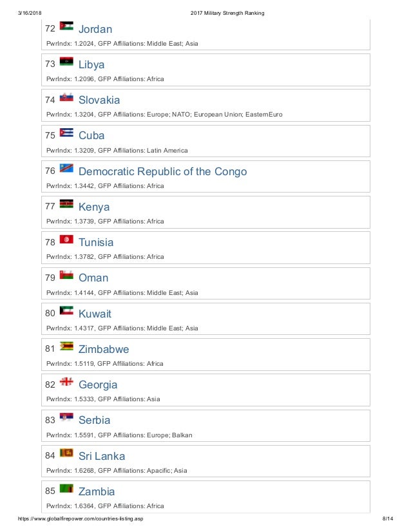The height and width of the screenshot is (532, 411).
Task: Open the Slovakia country link
Action: pos(99,100)
